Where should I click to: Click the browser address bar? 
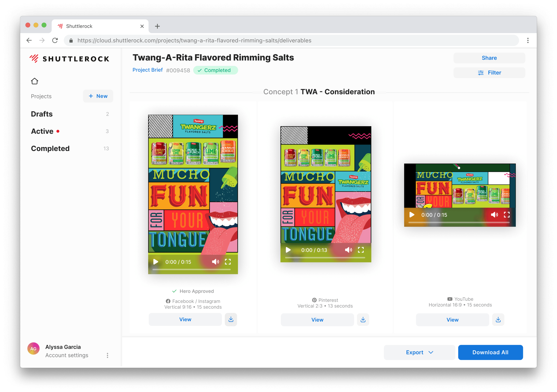click(291, 41)
